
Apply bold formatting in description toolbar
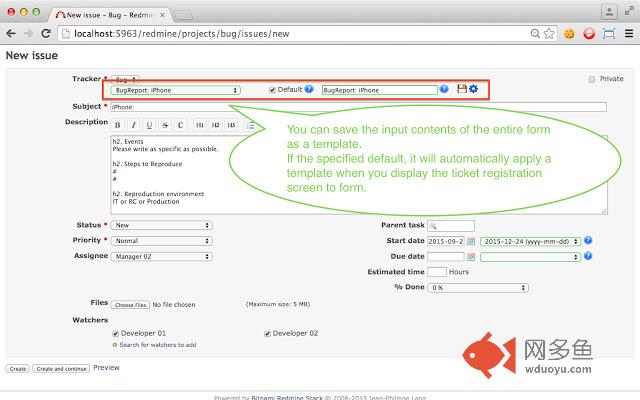point(118,125)
